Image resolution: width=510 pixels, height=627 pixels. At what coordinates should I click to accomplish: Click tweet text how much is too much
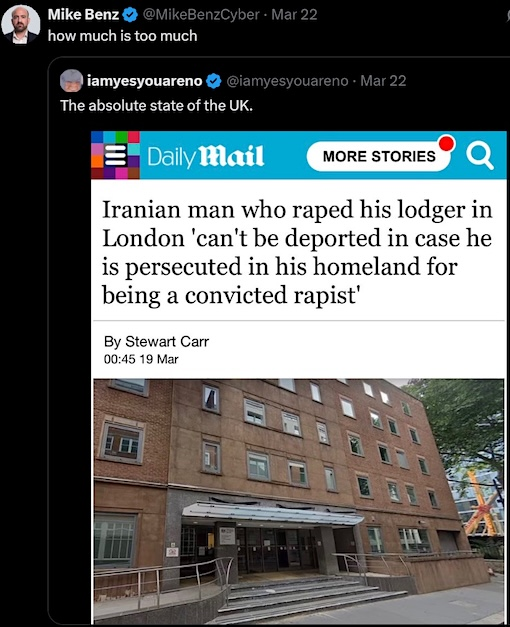click(x=122, y=36)
